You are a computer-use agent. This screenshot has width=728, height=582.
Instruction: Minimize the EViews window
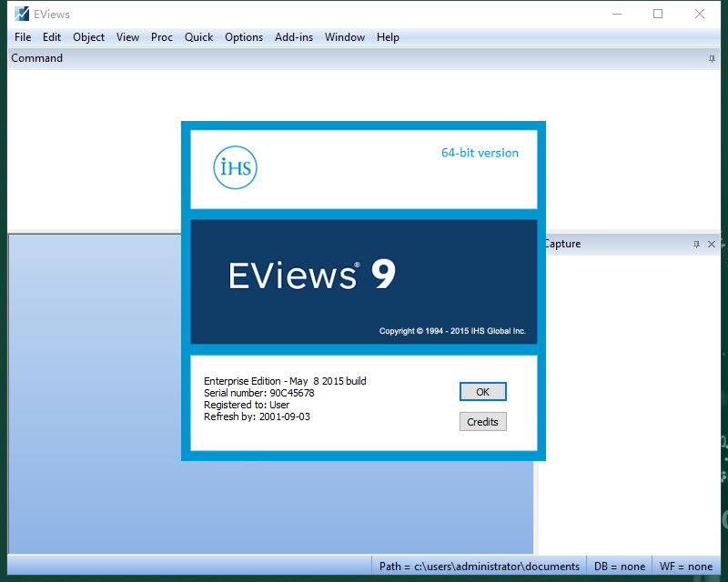pos(617,14)
